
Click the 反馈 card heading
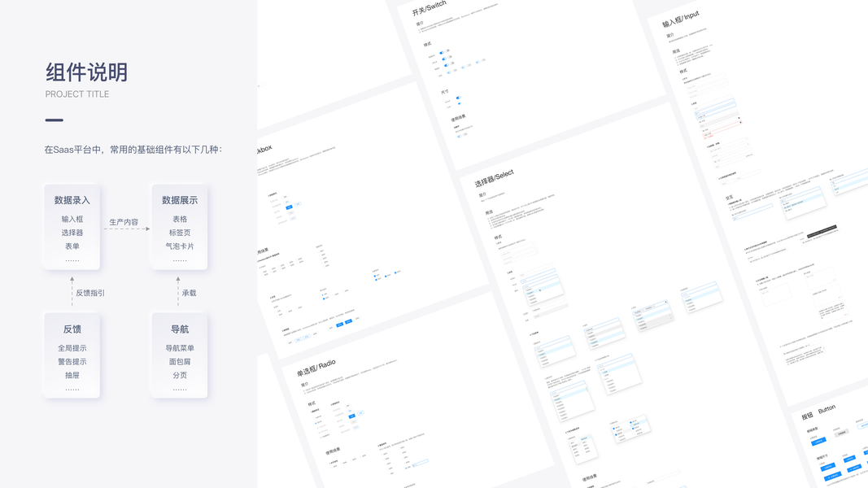(72, 329)
